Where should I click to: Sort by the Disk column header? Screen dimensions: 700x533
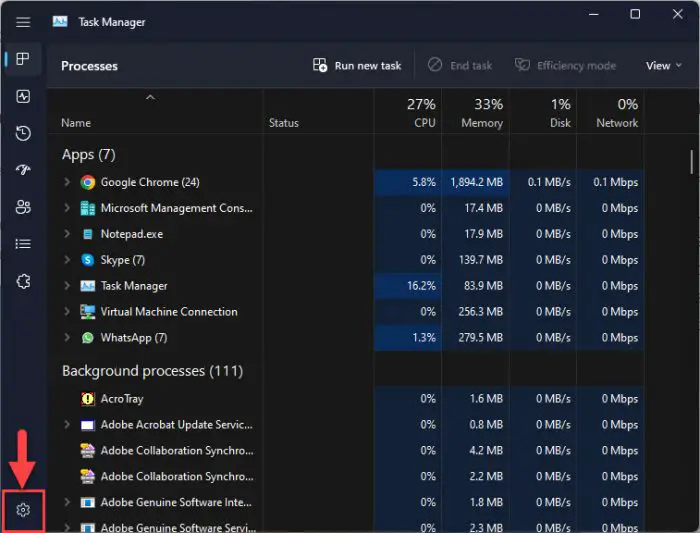543,112
